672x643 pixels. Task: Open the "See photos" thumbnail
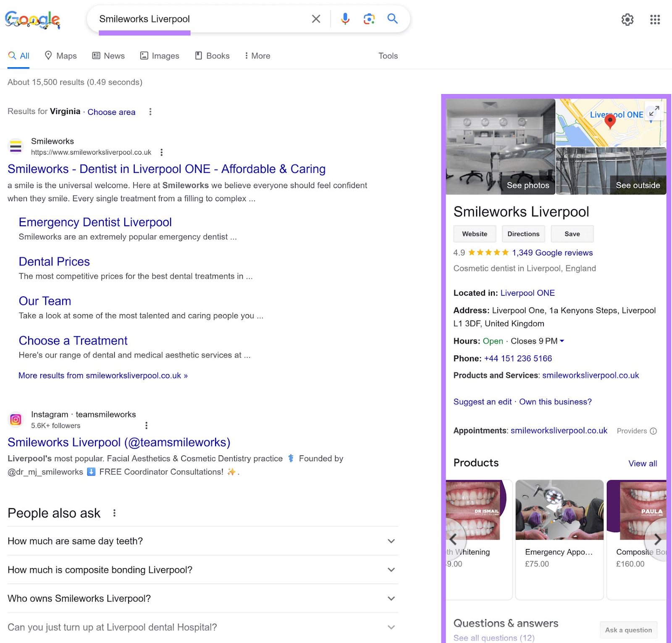[528, 185]
